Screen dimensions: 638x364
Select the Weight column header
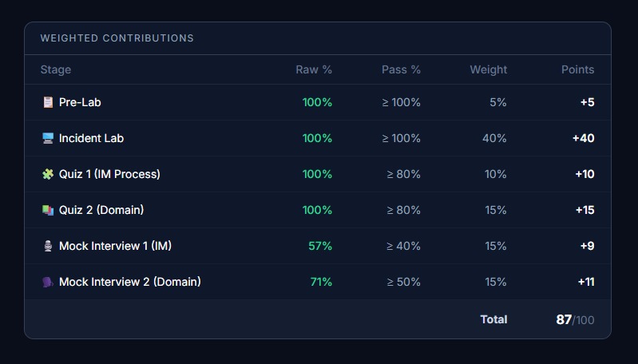488,69
